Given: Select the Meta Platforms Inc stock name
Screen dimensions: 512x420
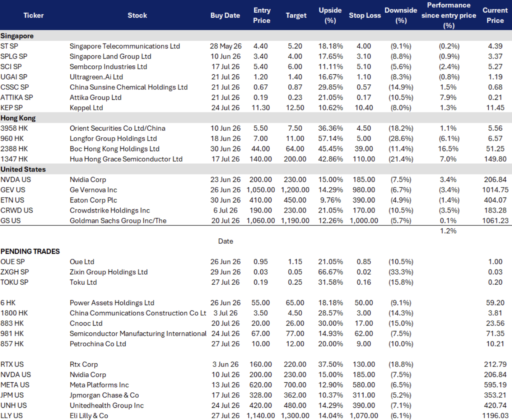Looking at the screenshot, I should (x=99, y=385).
